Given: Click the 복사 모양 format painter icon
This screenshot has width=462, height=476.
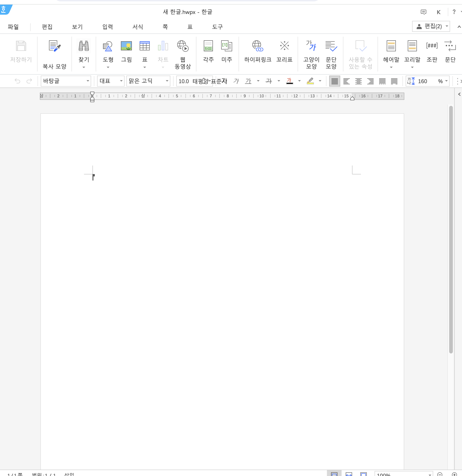Looking at the screenshot, I should [x=54, y=46].
